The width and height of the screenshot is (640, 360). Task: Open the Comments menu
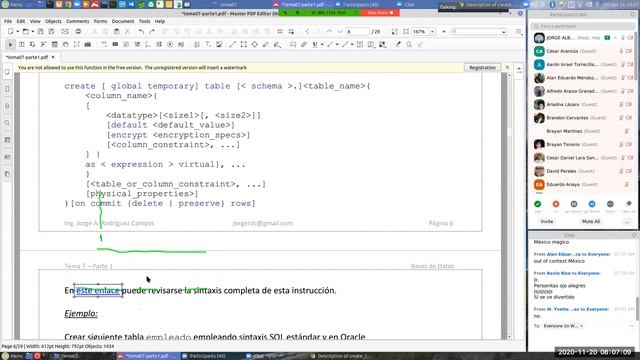[x=78, y=21]
